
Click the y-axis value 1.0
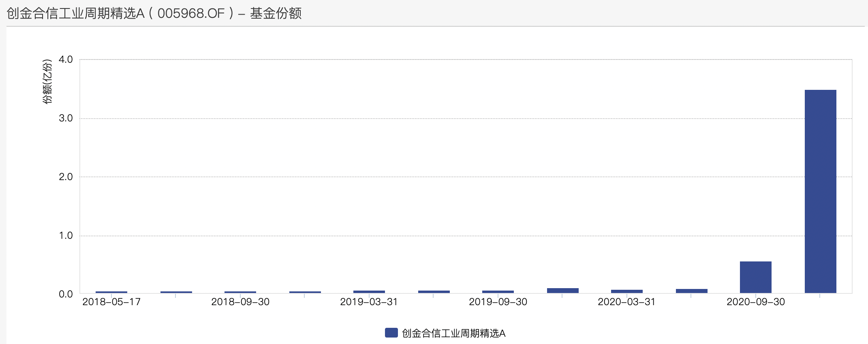(66, 236)
